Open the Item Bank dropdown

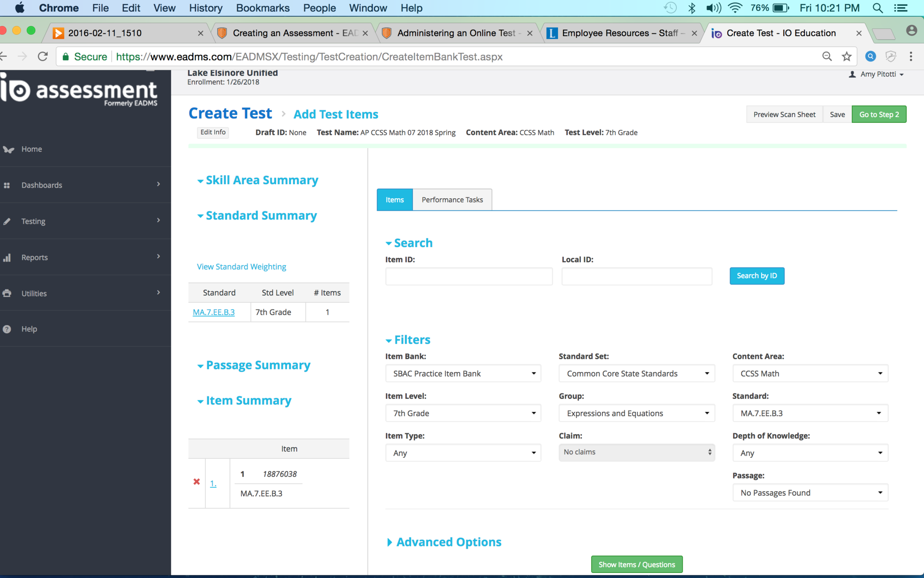(x=463, y=373)
